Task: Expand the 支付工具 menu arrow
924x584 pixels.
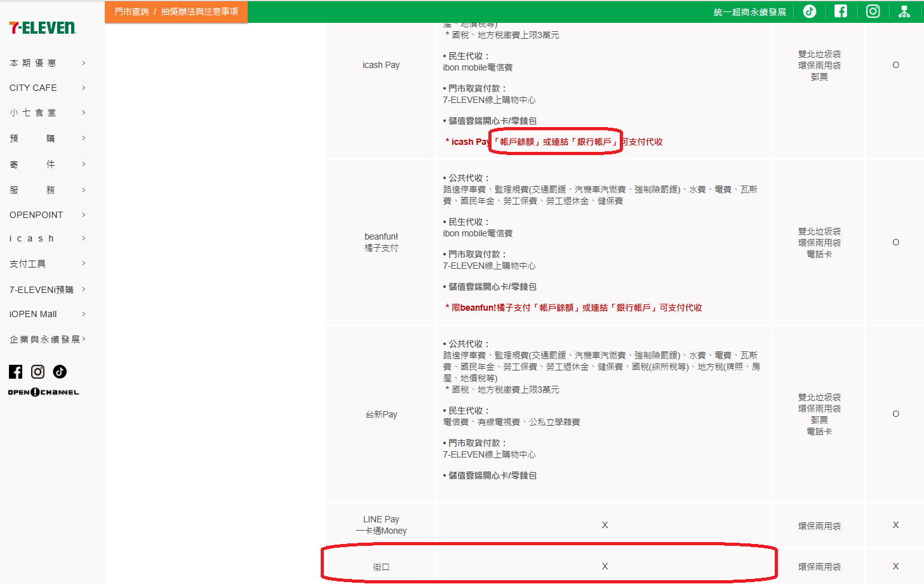Action: (83, 263)
